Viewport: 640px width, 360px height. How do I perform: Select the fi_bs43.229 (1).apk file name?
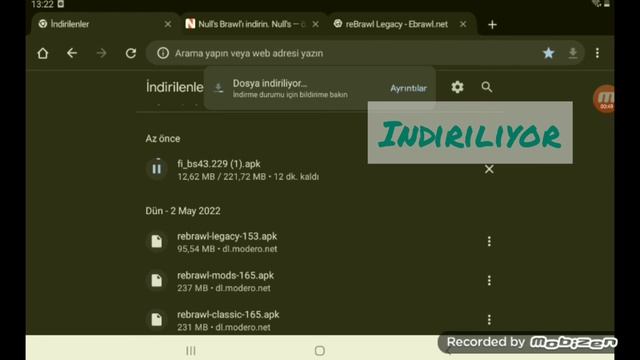pyautogui.click(x=219, y=164)
